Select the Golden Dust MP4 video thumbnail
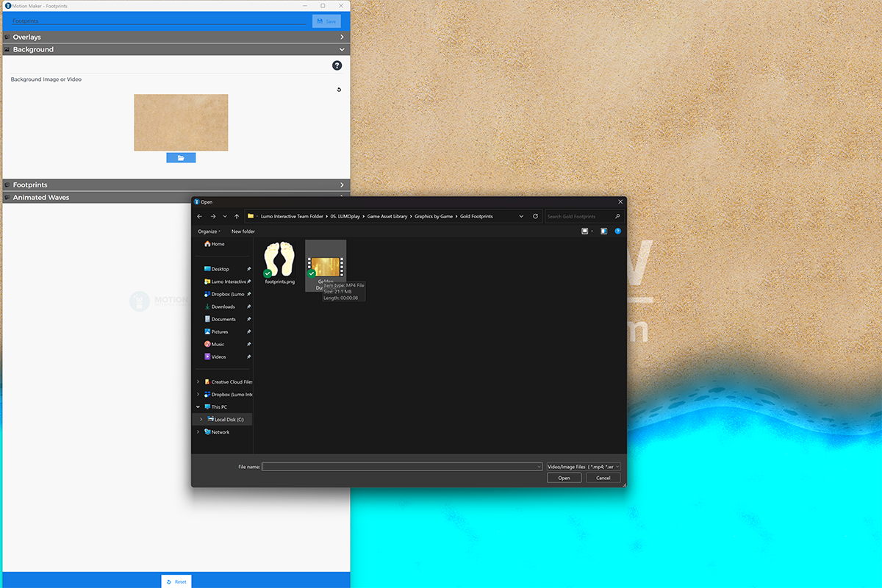882x588 pixels. (326, 265)
